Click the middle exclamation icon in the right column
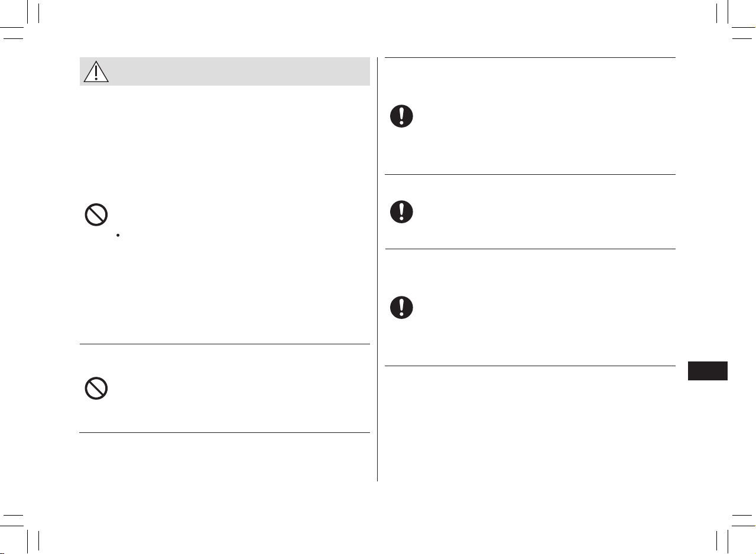756x554 pixels. pyautogui.click(x=401, y=211)
